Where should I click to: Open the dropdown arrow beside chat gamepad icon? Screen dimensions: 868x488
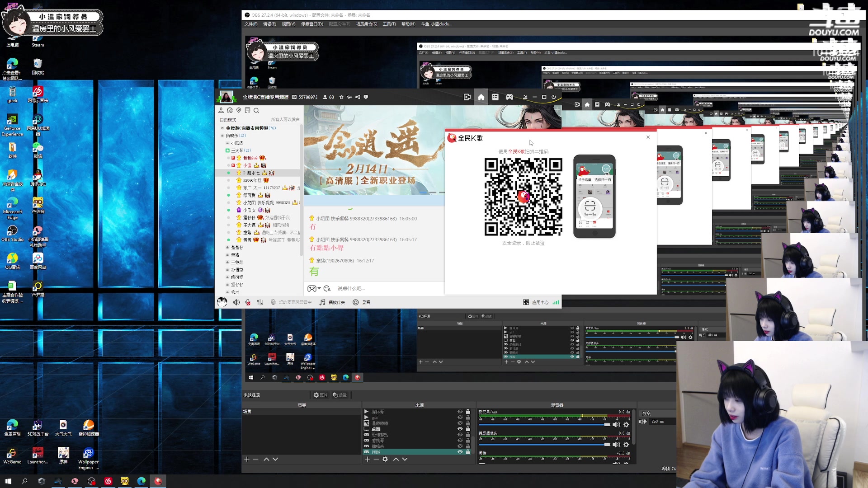pos(319,288)
